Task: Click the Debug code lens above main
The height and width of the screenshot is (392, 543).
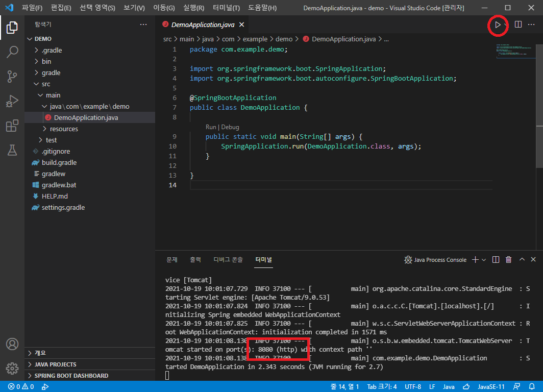Action: [230, 127]
